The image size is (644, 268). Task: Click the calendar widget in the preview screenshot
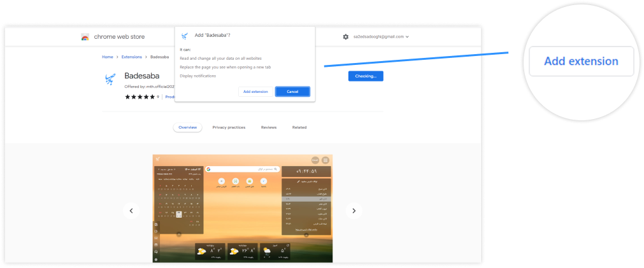(x=178, y=199)
